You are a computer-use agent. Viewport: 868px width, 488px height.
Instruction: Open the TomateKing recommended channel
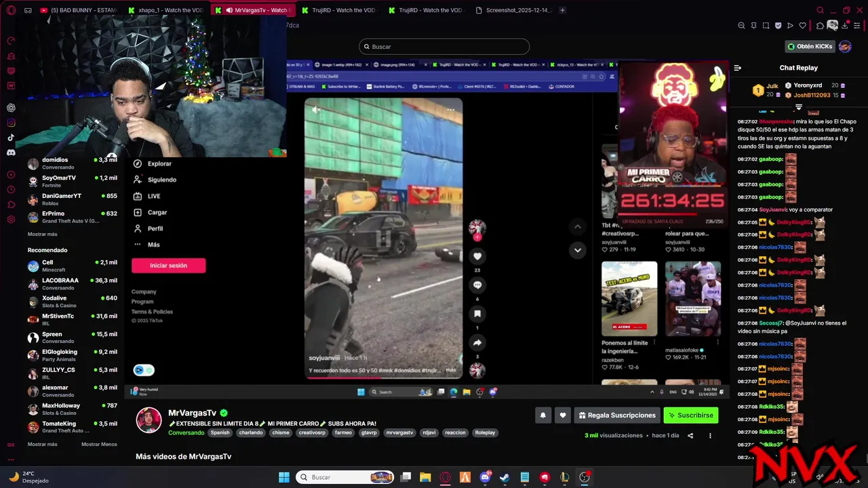pyautogui.click(x=73, y=427)
